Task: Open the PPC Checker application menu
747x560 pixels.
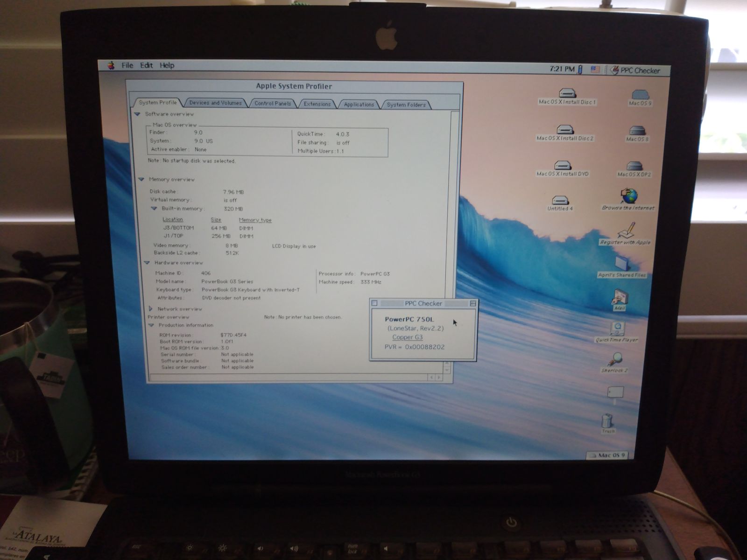Action: pos(635,70)
